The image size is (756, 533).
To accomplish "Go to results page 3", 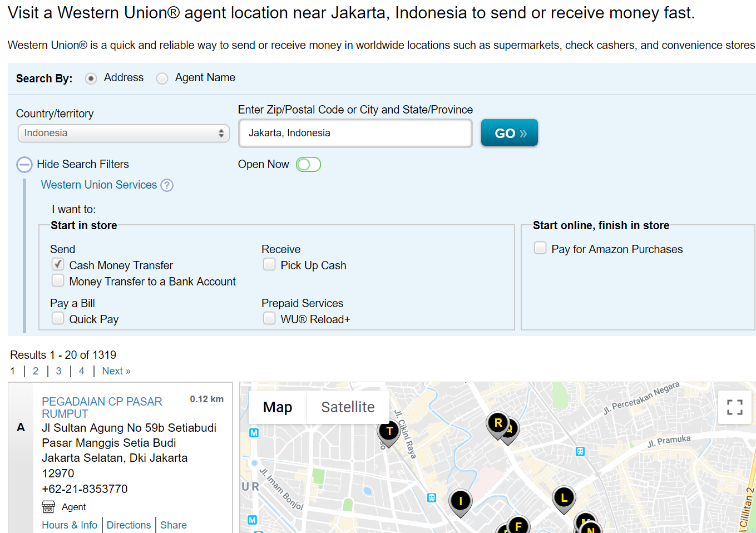I will coord(59,371).
